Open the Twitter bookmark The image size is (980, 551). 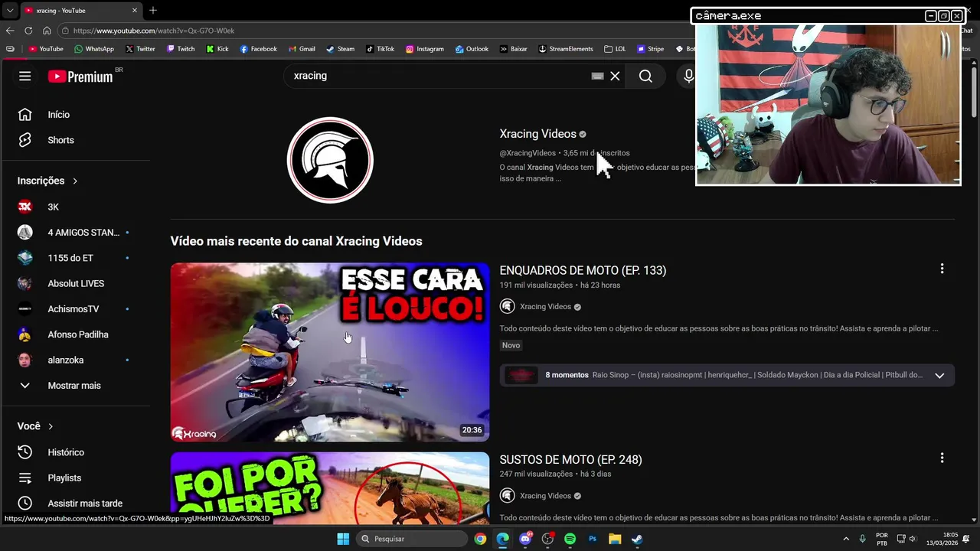140,48
